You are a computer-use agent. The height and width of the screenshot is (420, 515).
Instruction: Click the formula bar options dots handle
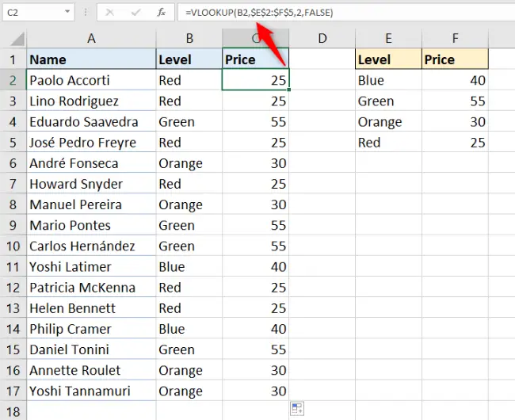[86, 13]
